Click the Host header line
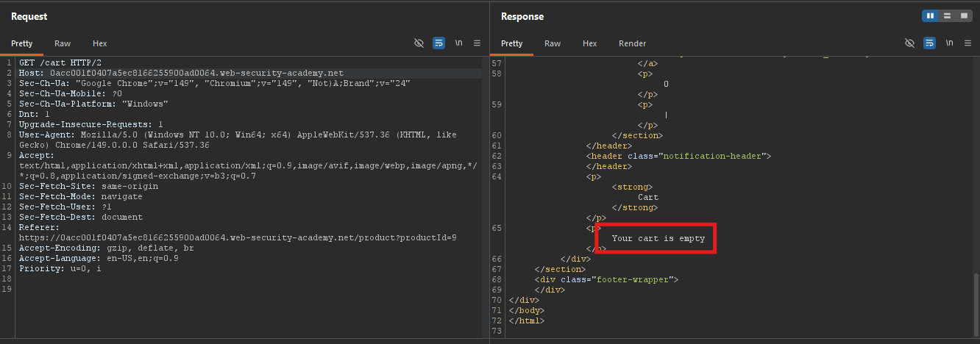The width and height of the screenshot is (980, 344). tap(181, 74)
